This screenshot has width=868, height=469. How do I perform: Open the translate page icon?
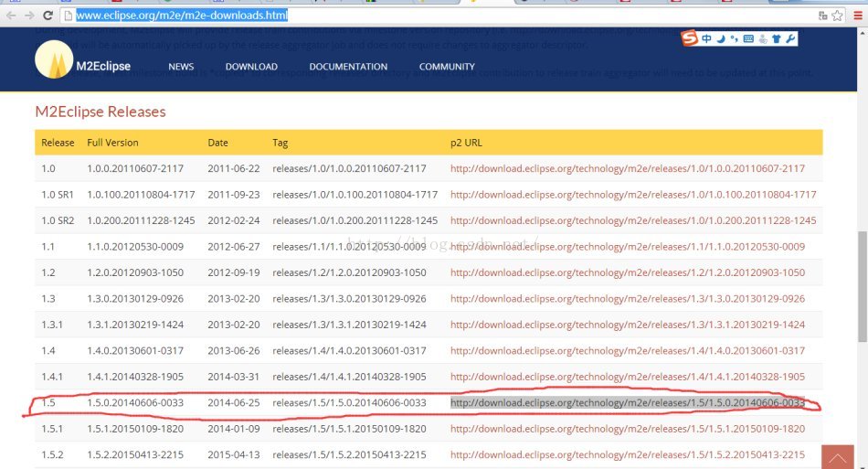[822, 16]
